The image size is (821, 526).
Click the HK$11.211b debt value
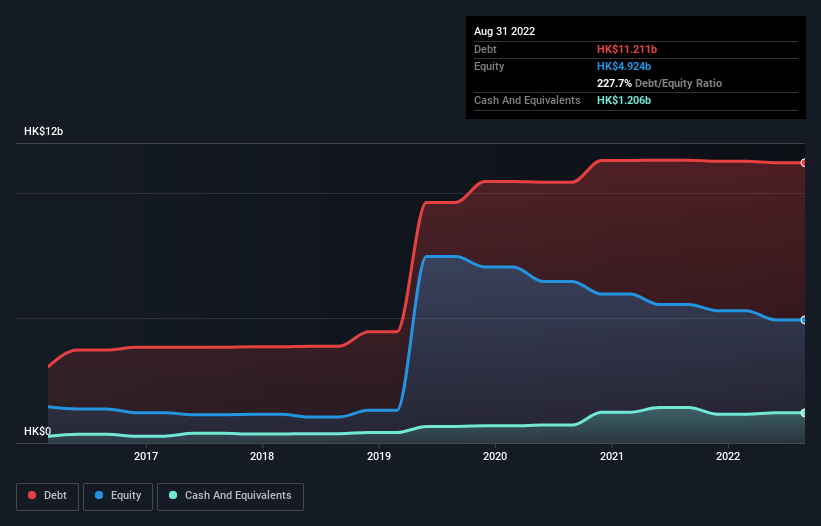(627, 49)
